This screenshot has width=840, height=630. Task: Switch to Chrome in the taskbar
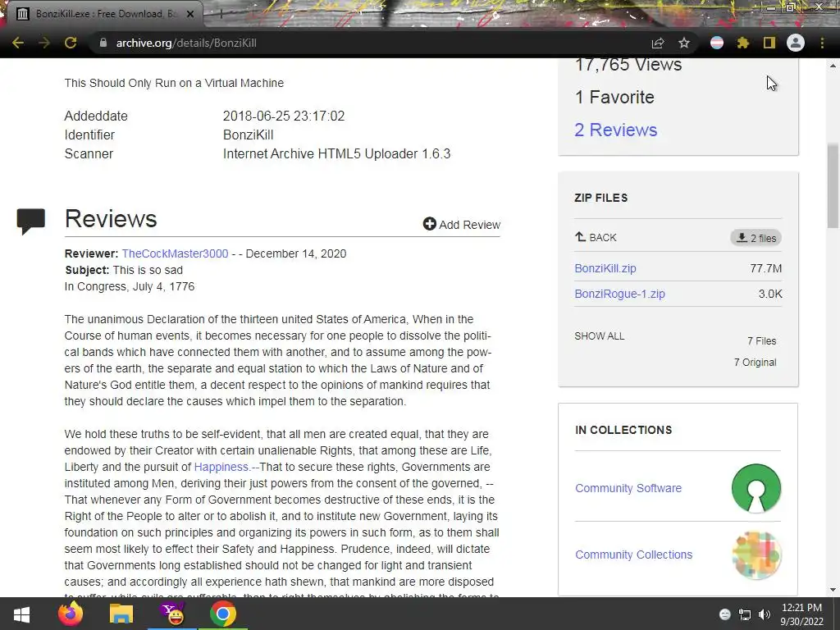click(x=223, y=614)
